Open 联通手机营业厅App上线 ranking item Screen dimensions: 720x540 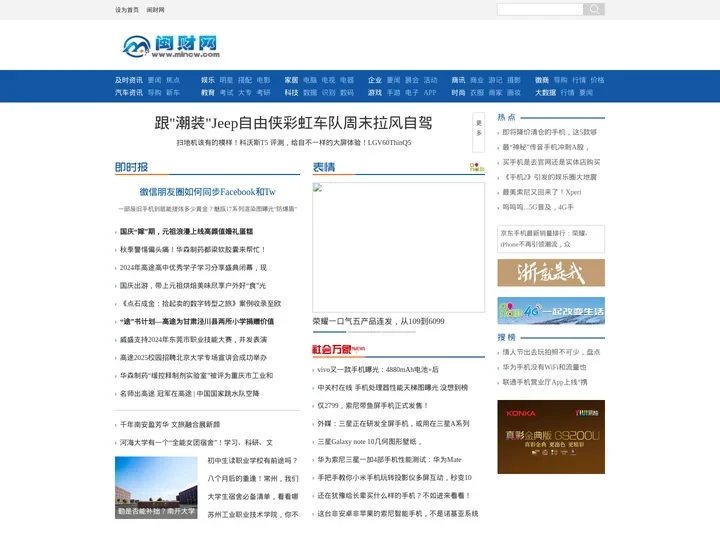pyautogui.click(x=545, y=382)
